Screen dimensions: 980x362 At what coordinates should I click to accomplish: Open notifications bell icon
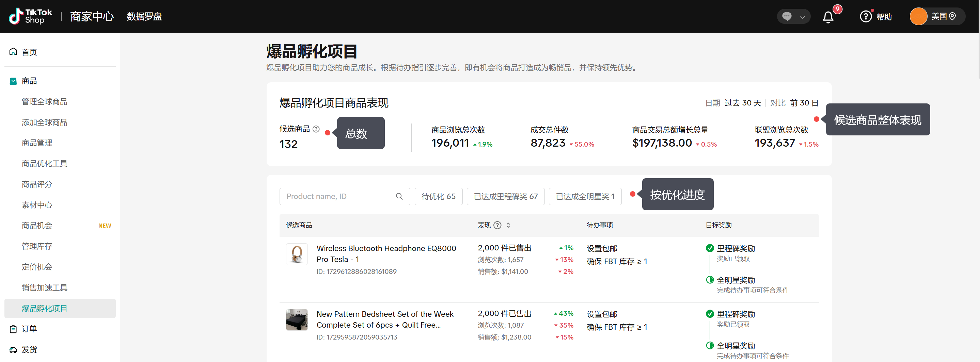pyautogui.click(x=828, y=17)
